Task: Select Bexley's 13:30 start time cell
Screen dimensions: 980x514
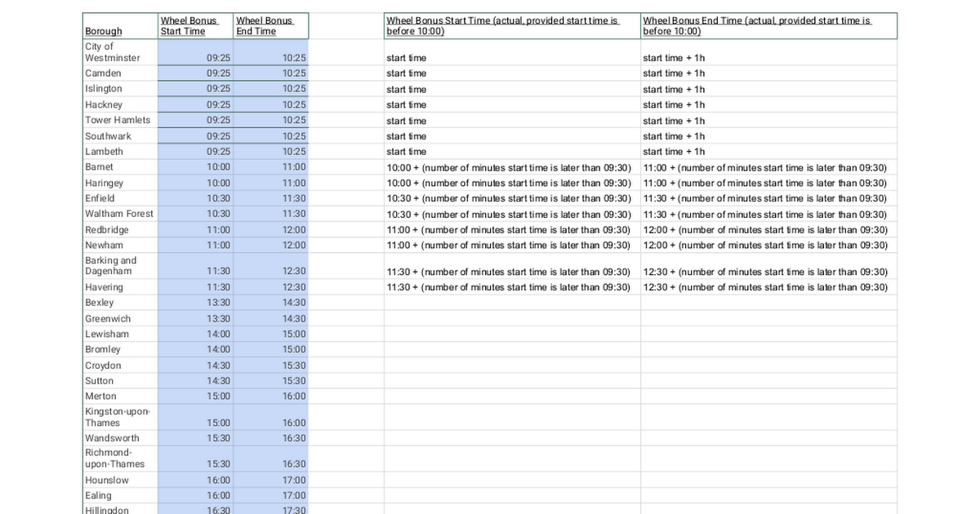Action: (195, 303)
